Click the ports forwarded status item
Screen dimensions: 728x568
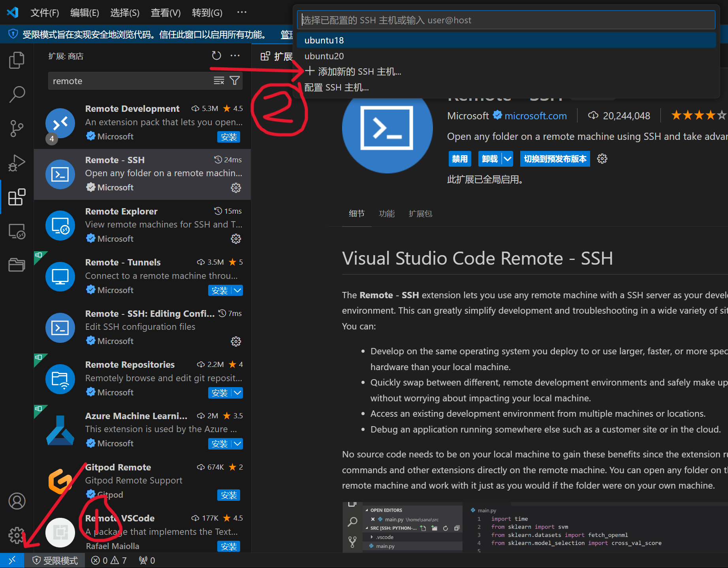click(x=147, y=560)
